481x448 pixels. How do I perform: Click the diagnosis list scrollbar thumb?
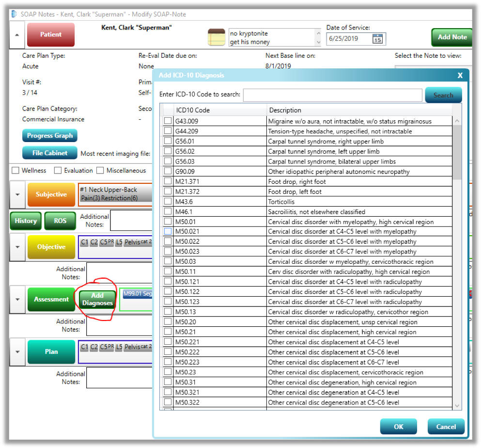457,152
